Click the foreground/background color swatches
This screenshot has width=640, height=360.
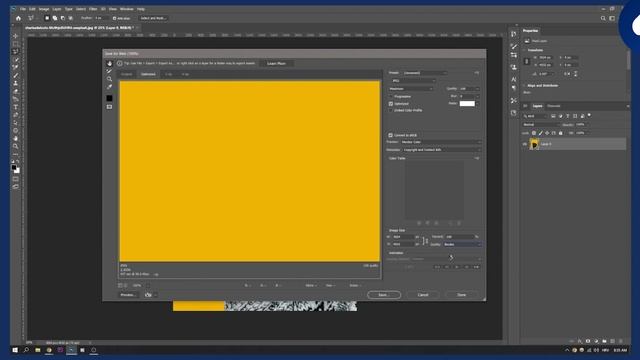pos(16,169)
